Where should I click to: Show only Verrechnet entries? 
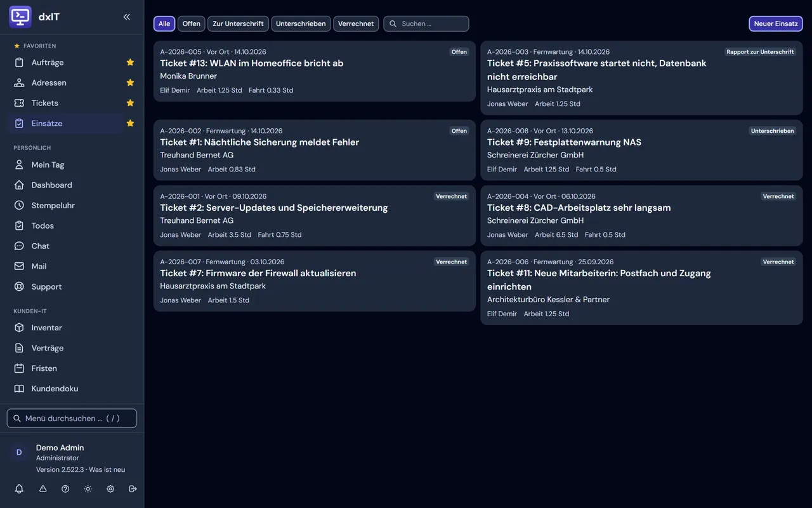356,23
